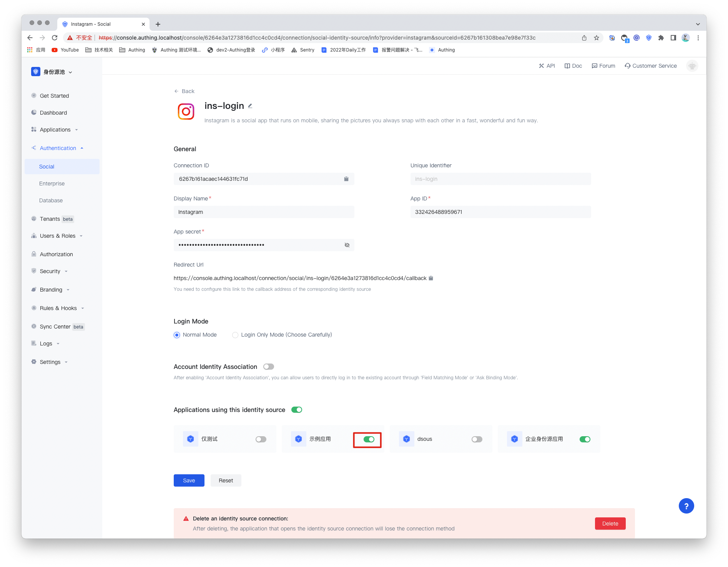Click the blue Save button
The width and height of the screenshot is (728, 567).
pyautogui.click(x=189, y=480)
